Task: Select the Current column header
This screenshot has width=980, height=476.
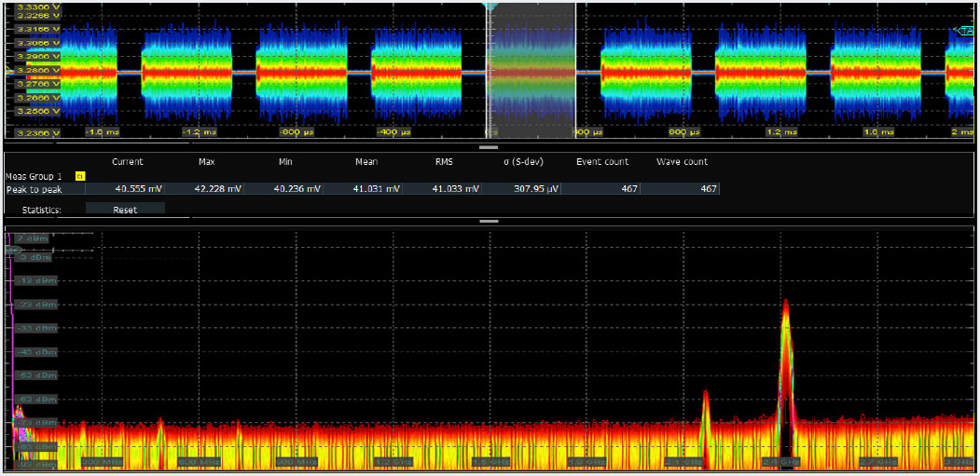Action: [x=128, y=162]
